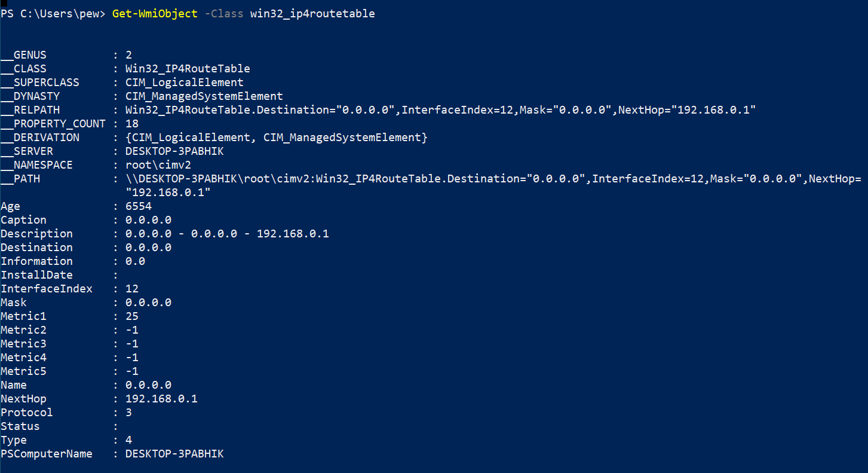The image size is (868, 473).
Task: Click the __PROPERTY_COUNT value 18
Action: pos(132,124)
